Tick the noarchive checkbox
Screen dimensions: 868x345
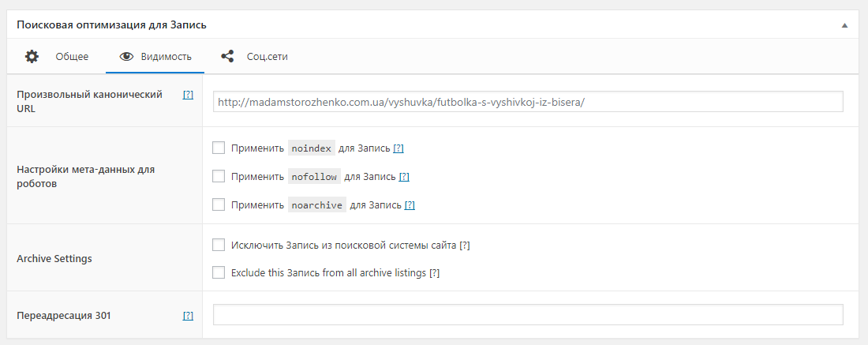(219, 204)
